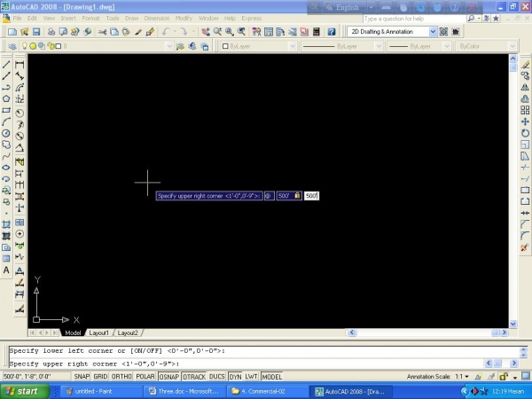Select the Explode tool

pos(525,247)
